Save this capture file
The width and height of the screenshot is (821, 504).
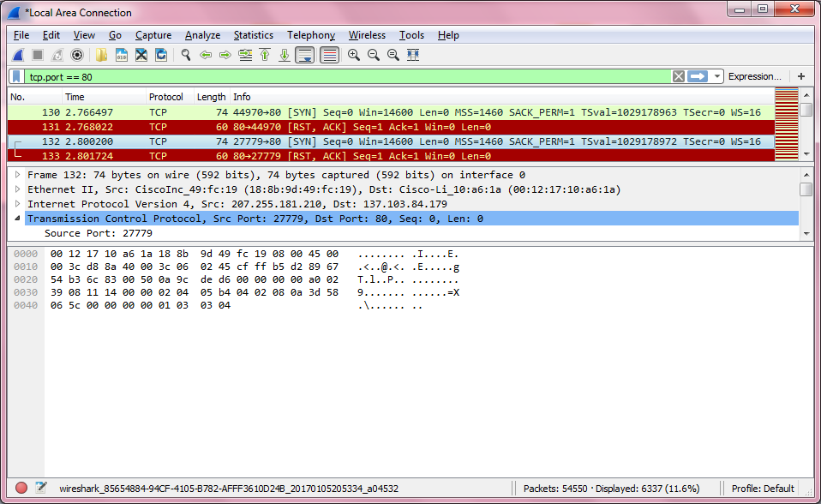tap(122, 55)
